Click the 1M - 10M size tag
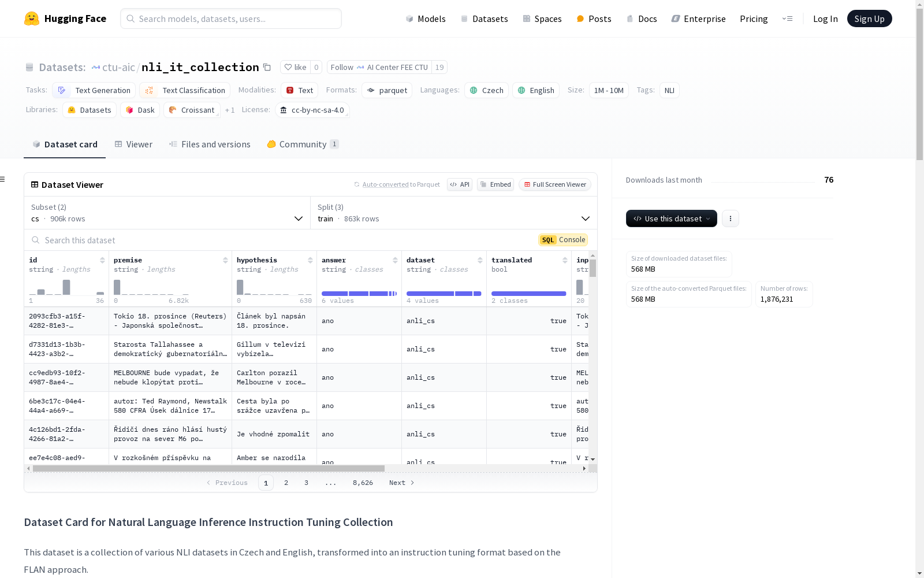The width and height of the screenshot is (924, 578). (x=609, y=90)
